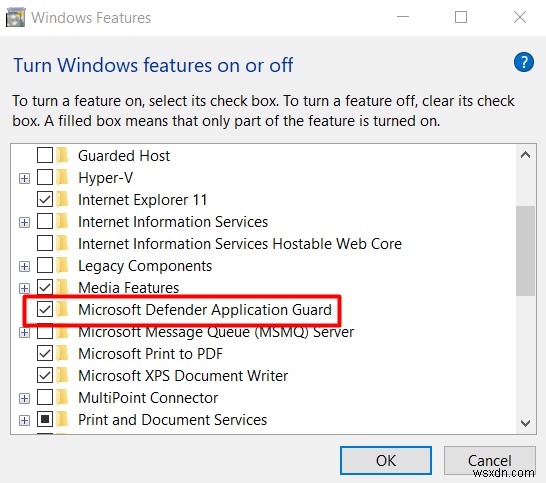Viewport: 546px width, 483px height.
Task: Select the Guarded Host label
Action: [124, 156]
